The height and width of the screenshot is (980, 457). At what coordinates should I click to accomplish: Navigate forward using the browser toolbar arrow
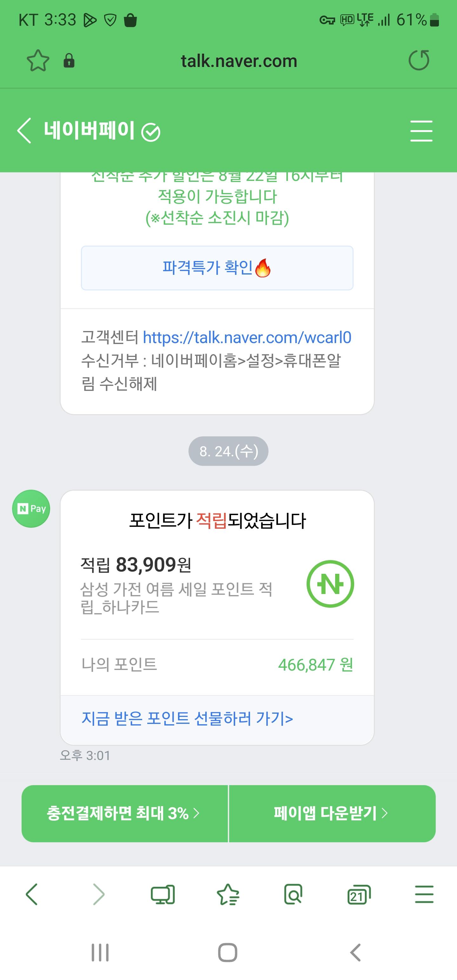pos(99,894)
